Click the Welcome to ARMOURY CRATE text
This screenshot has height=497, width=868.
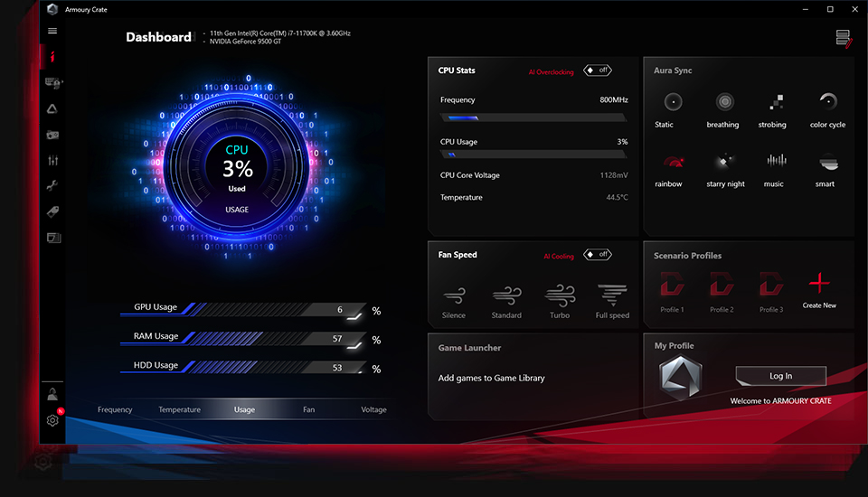coord(780,400)
